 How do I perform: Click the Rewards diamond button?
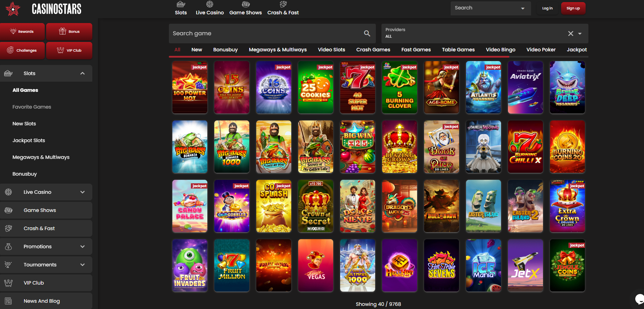coord(22,31)
